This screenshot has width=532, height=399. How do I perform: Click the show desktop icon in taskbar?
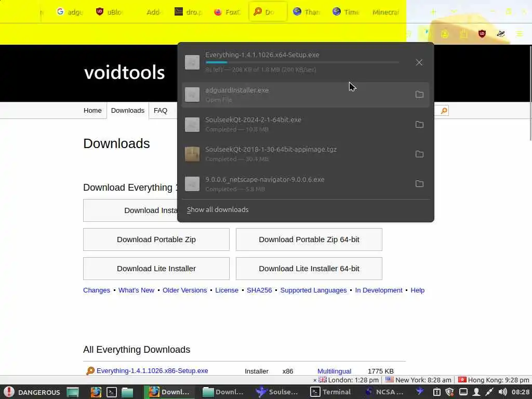[x=73, y=392]
